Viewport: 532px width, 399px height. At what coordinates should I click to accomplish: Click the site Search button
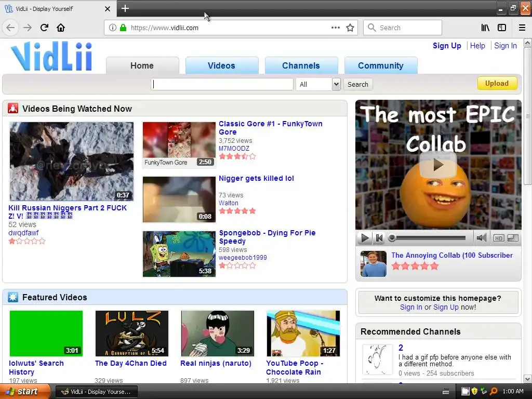tap(357, 84)
